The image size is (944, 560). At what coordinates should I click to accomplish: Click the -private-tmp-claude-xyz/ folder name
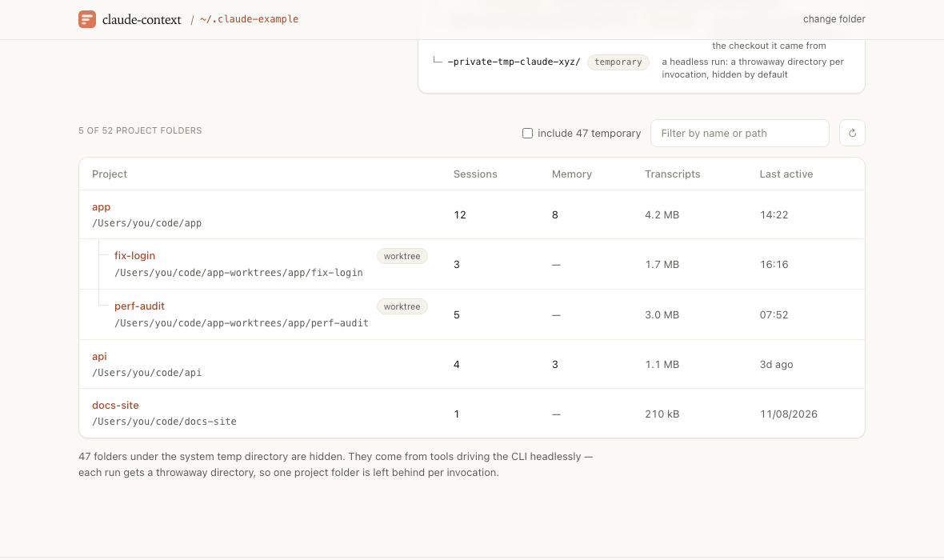tap(514, 62)
